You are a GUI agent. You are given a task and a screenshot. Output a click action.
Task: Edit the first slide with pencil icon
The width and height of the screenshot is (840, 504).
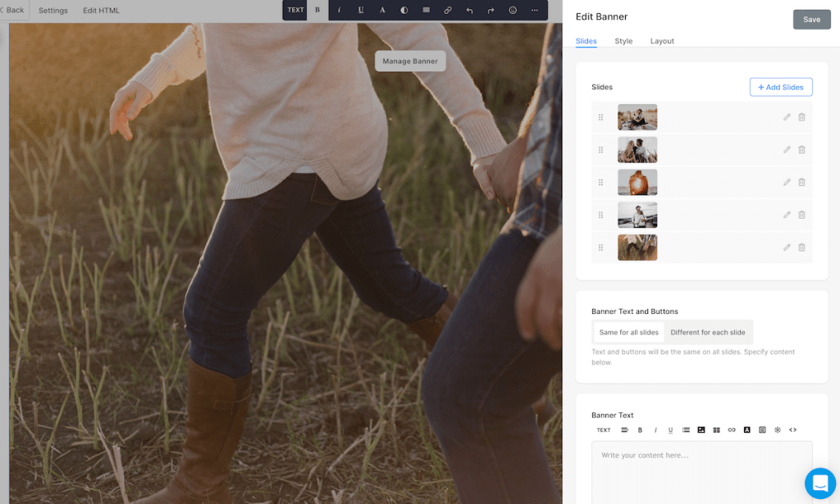click(x=787, y=117)
